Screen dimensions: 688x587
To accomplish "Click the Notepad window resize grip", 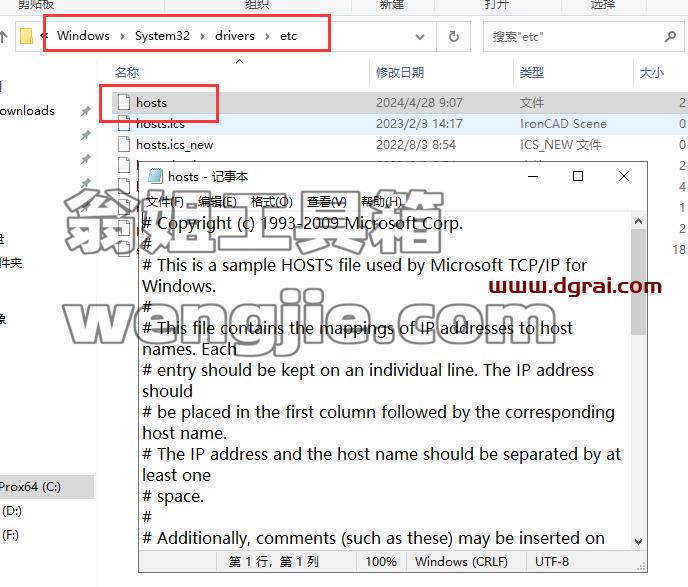I will (641, 566).
